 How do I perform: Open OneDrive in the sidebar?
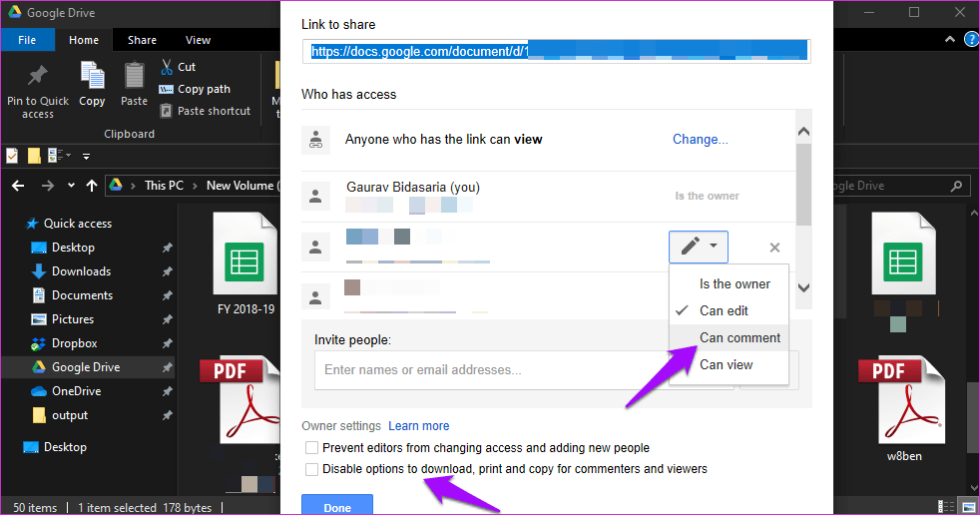(x=76, y=390)
